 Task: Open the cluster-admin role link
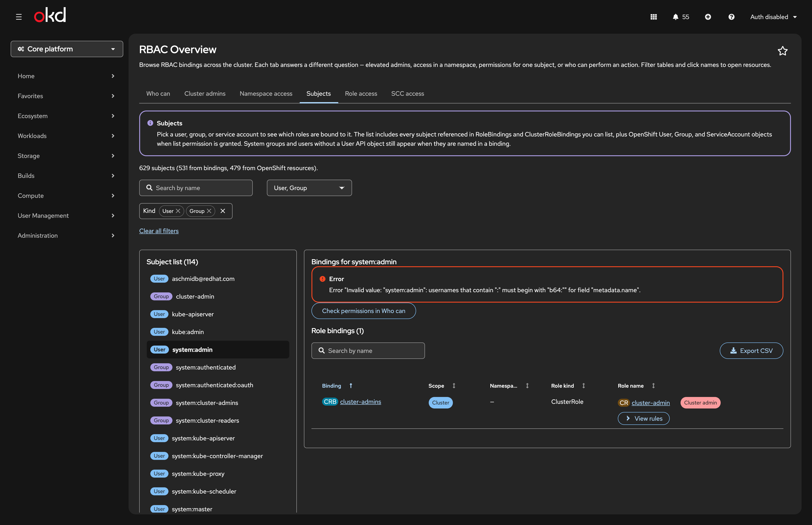click(651, 403)
